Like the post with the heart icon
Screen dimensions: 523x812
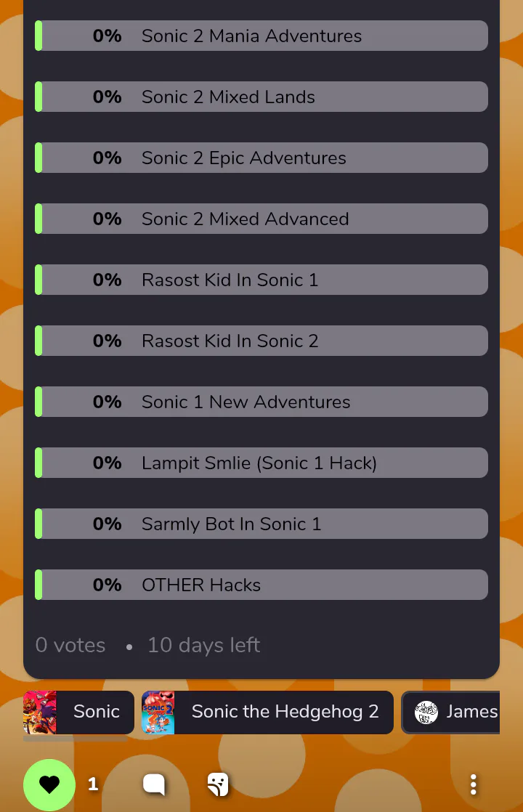pos(49,784)
